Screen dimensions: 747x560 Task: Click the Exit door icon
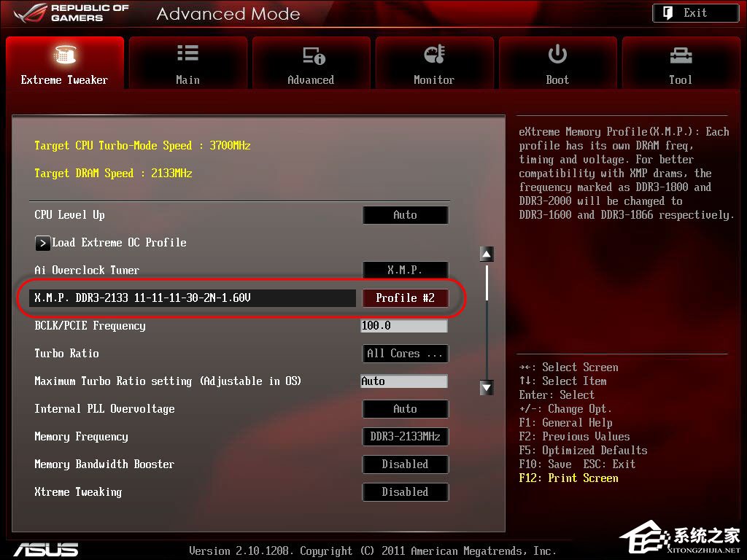pos(668,13)
